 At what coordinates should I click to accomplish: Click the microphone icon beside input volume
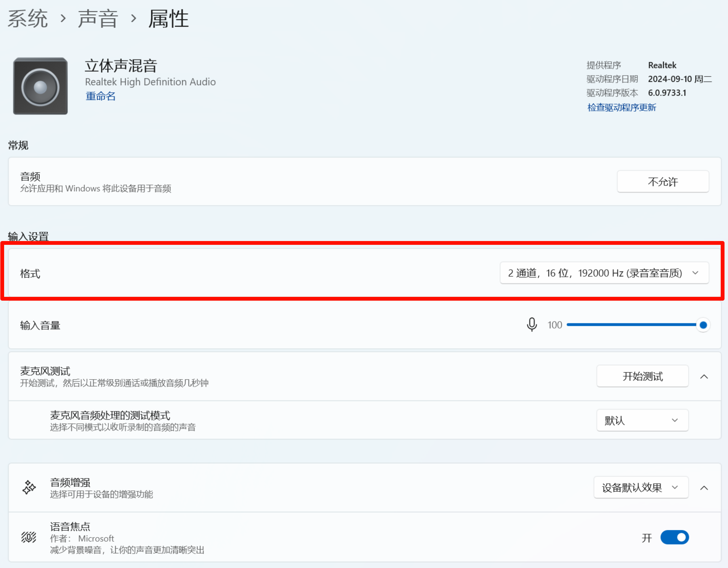[x=532, y=324]
